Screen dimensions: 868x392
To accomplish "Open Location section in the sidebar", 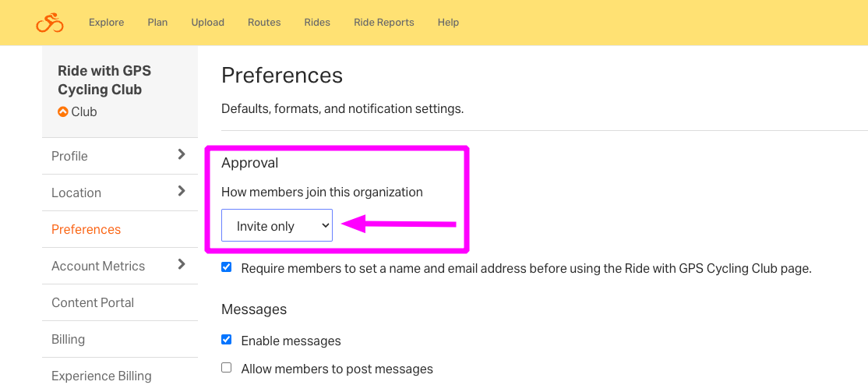I will coord(76,192).
